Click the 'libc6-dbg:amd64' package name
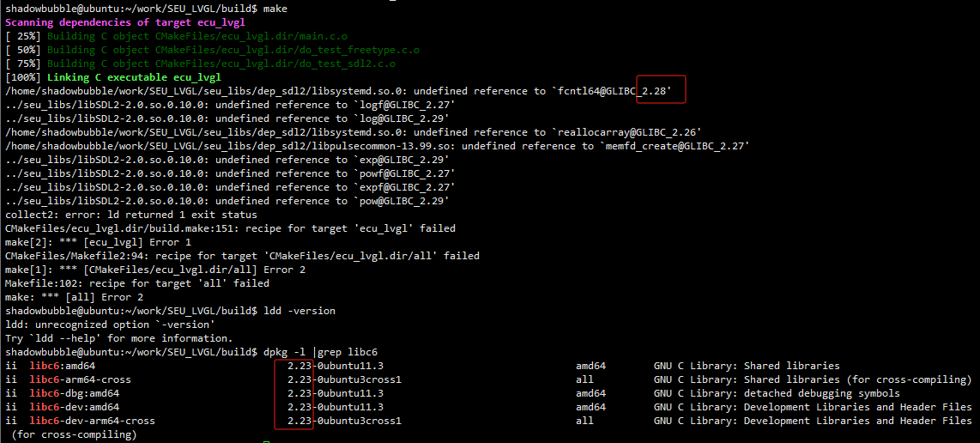The image size is (980, 443). pyautogui.click(x=74, y=393)
